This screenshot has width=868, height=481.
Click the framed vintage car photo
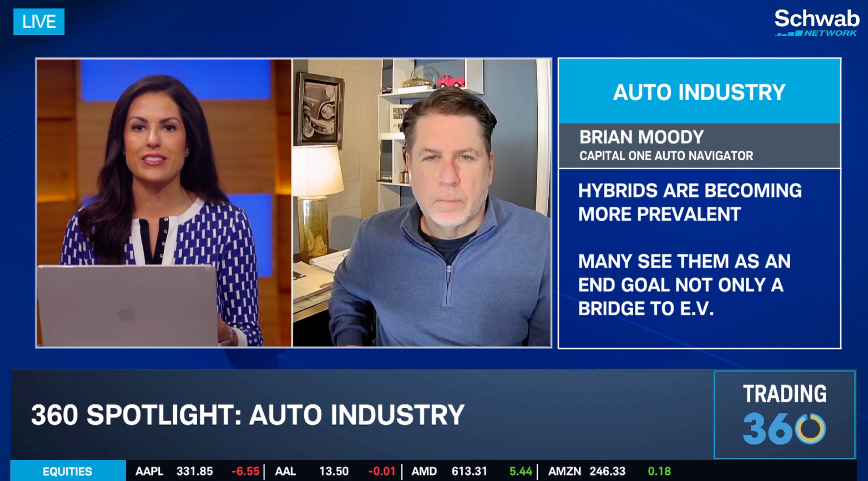pyautogui.click(x=319, y=110)
